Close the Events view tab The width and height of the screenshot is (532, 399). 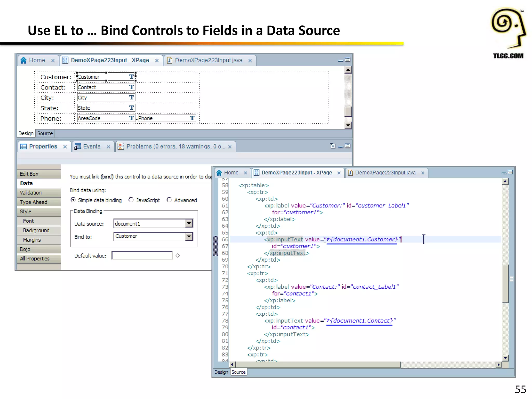pyautogui.click(x=109, y=147)
